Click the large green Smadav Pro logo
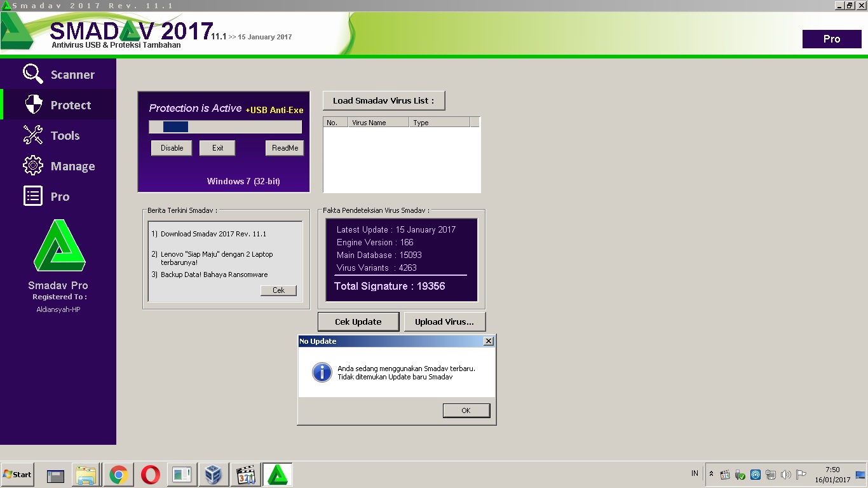Viewport: 868px width, 488px height. coord(59,245)
